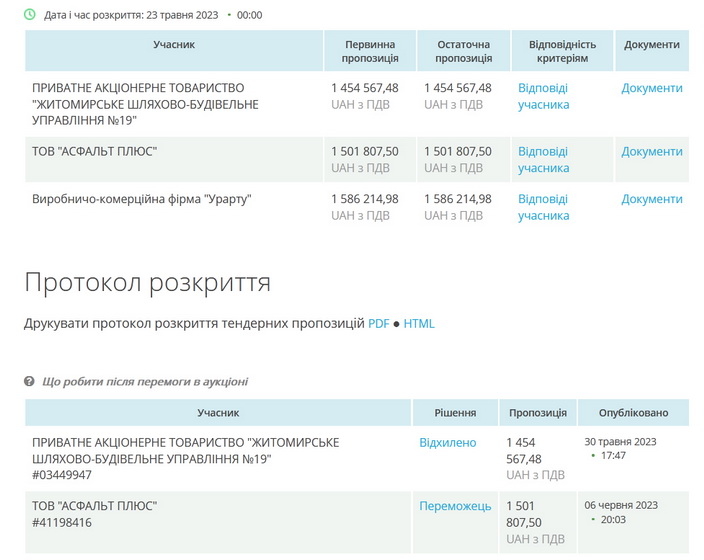Viewport: 704px width, 560px height.
Task: Click the "Рішення" column header
Action: coord(455,413)
